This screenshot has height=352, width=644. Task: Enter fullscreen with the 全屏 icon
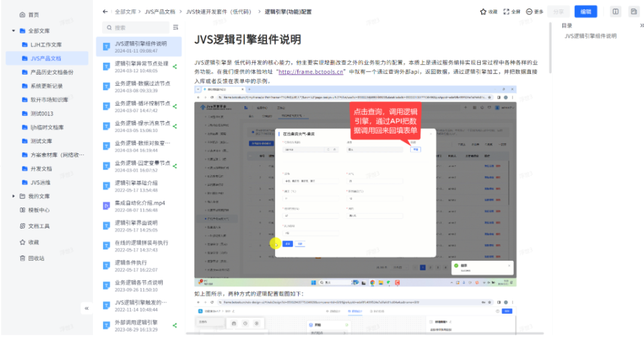pyautogui.click(x=507, y=11)
